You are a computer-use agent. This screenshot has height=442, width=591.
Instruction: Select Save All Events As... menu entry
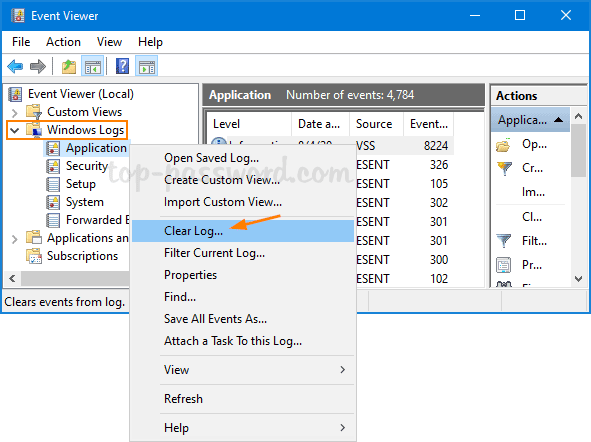pos(243,319)
